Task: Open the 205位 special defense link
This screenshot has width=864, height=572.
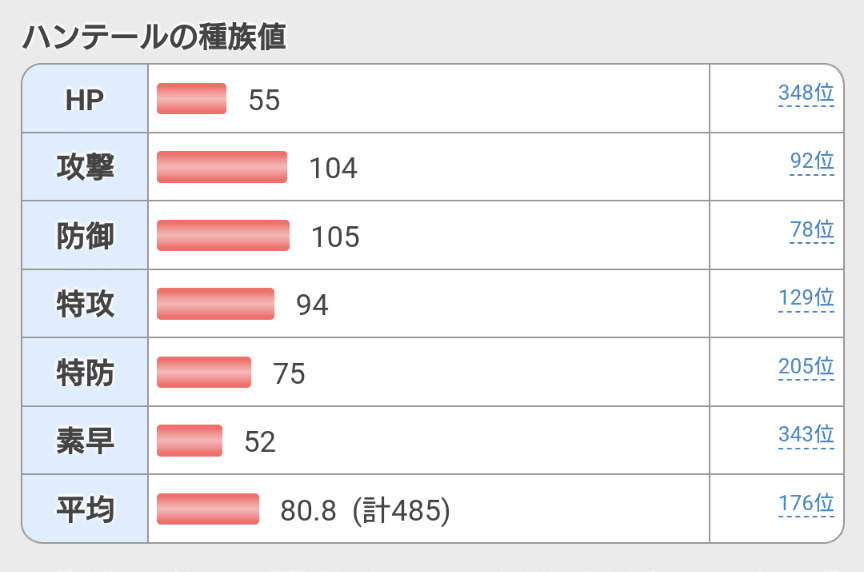Action: click(x=805, y=367)
